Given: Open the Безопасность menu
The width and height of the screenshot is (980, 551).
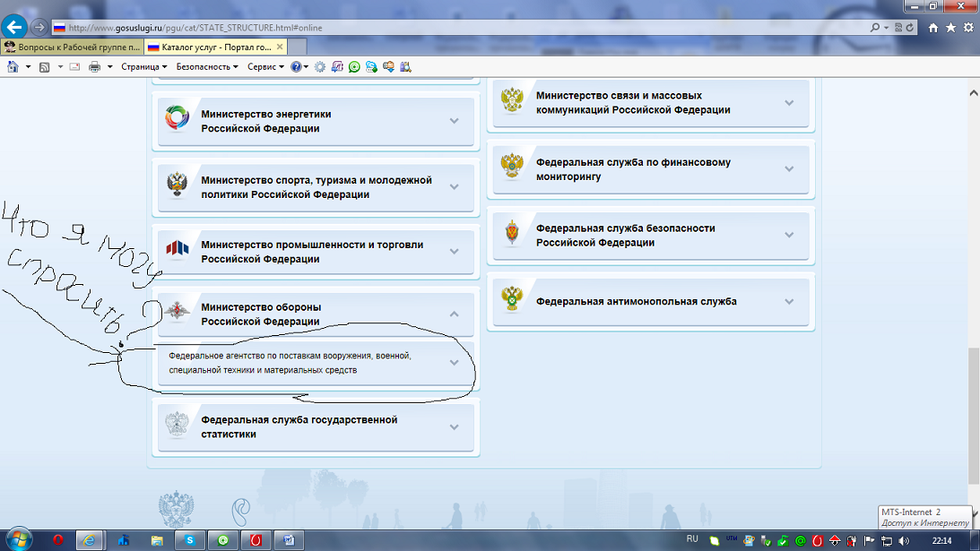Looking at the screenshot, I should click(x=207, y=67).
